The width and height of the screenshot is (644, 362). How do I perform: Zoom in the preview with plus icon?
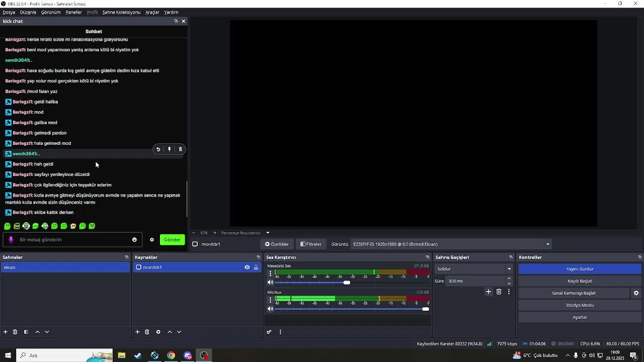tap(215, 233)
